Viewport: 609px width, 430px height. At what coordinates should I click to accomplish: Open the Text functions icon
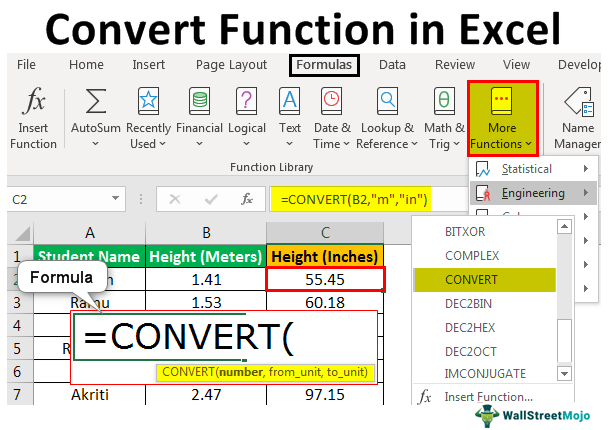(290, 101)
